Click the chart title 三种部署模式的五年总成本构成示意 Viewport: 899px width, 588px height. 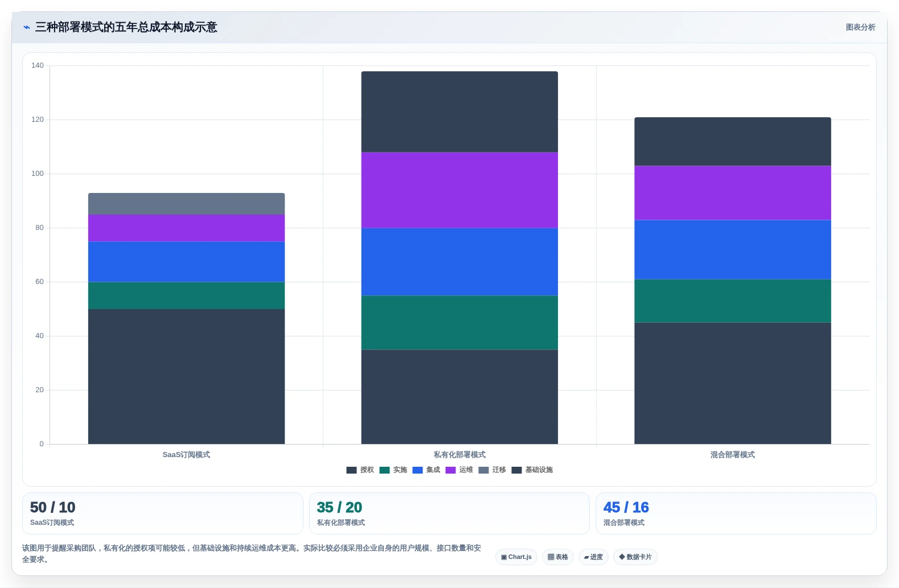(x=126, y=27)
